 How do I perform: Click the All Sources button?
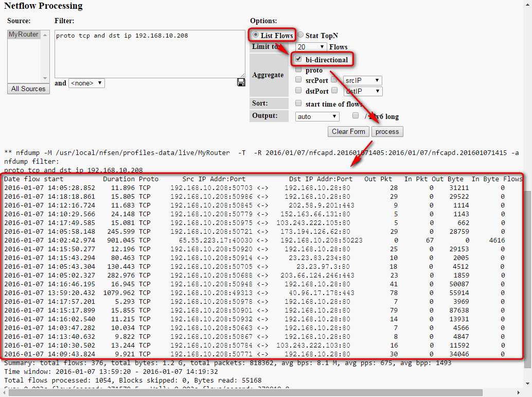28,89
